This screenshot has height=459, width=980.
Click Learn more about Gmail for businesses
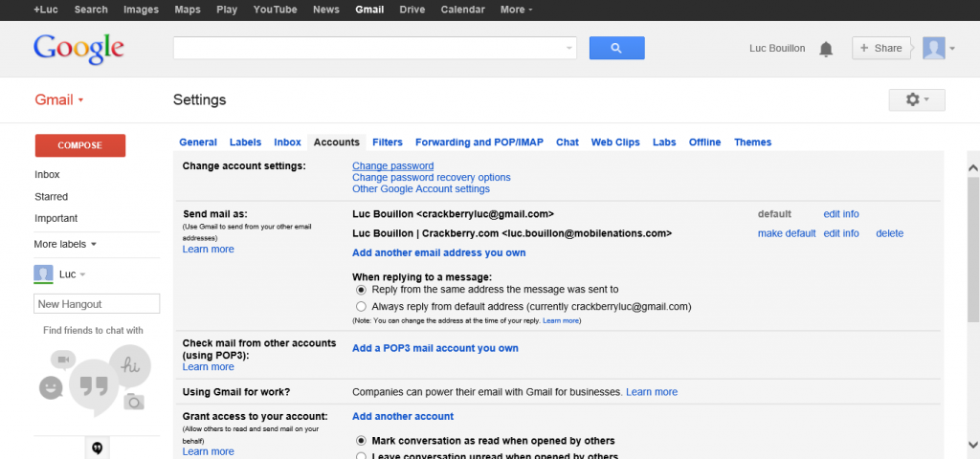(x=652, y=392)
